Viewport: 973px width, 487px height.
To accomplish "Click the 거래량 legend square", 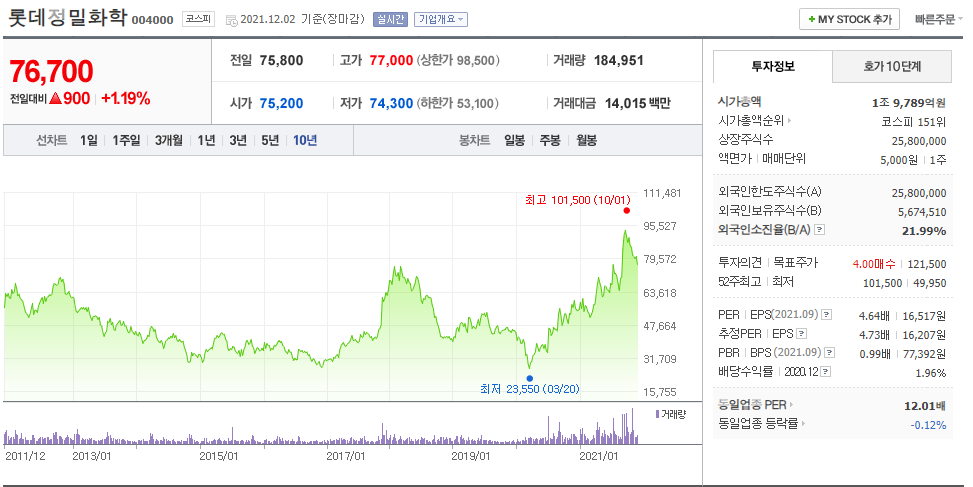I will click(657, 414).
